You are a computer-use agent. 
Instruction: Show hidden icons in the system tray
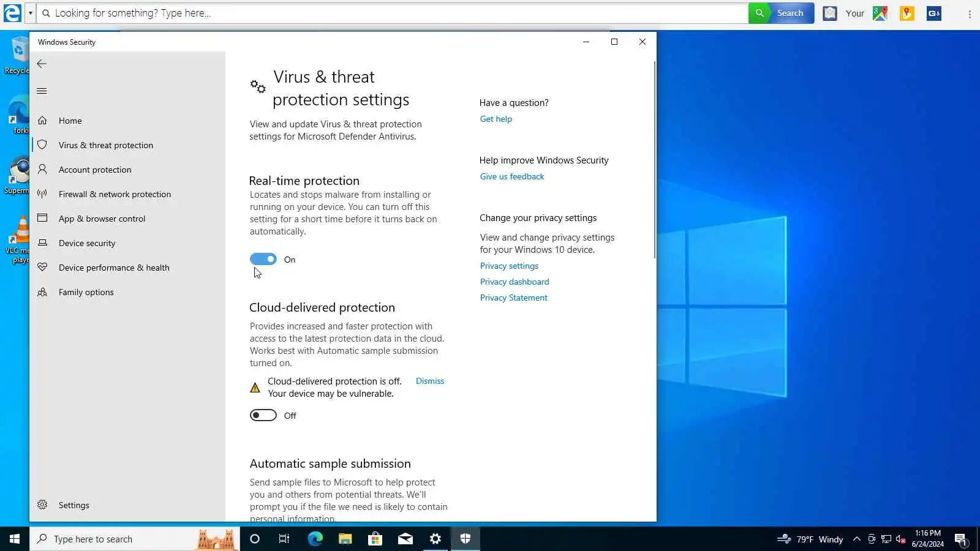click(857, 539)
